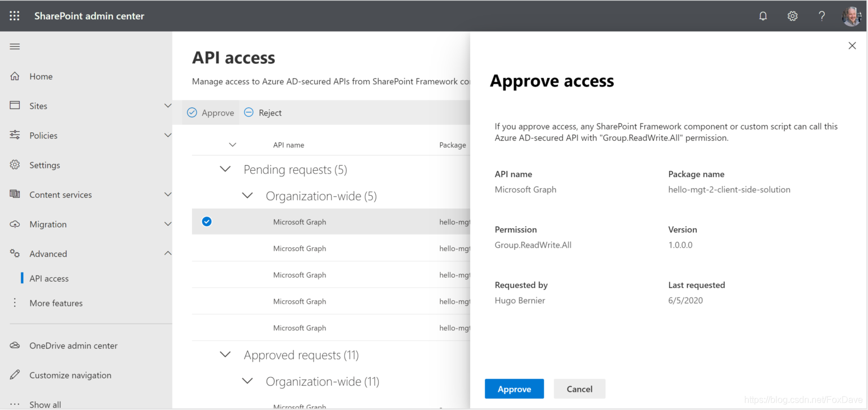Click the 1.0.0.0 version value
The height and width of the screenshot is (410, 868).
click(680, 245)
